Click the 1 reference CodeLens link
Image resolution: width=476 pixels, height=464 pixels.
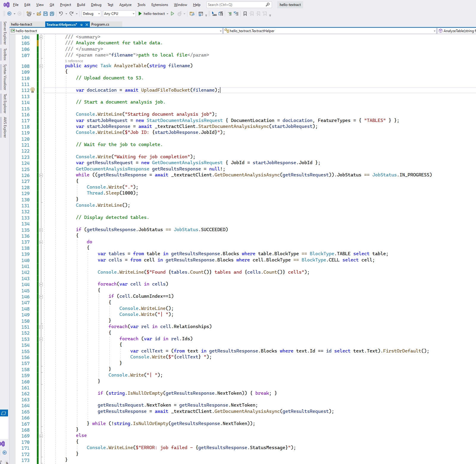click(74, 61)
